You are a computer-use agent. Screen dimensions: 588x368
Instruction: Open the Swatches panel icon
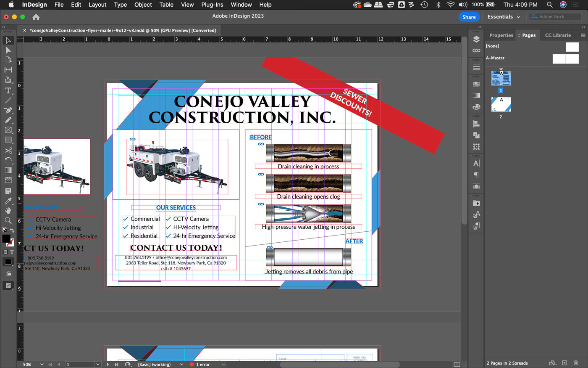(x=476, y=84)
